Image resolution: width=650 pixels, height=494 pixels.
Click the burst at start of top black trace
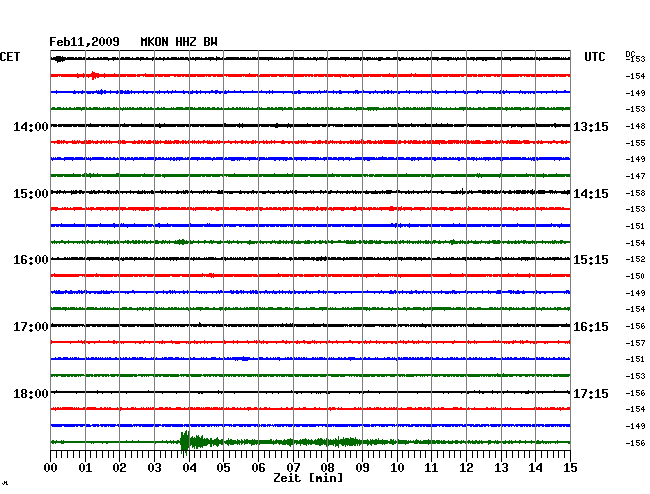(x=60, y=59)
